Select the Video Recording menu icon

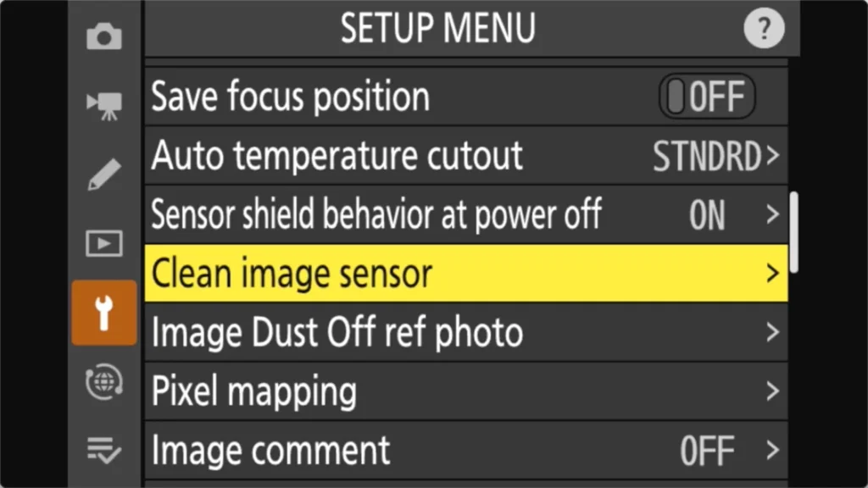104,104
